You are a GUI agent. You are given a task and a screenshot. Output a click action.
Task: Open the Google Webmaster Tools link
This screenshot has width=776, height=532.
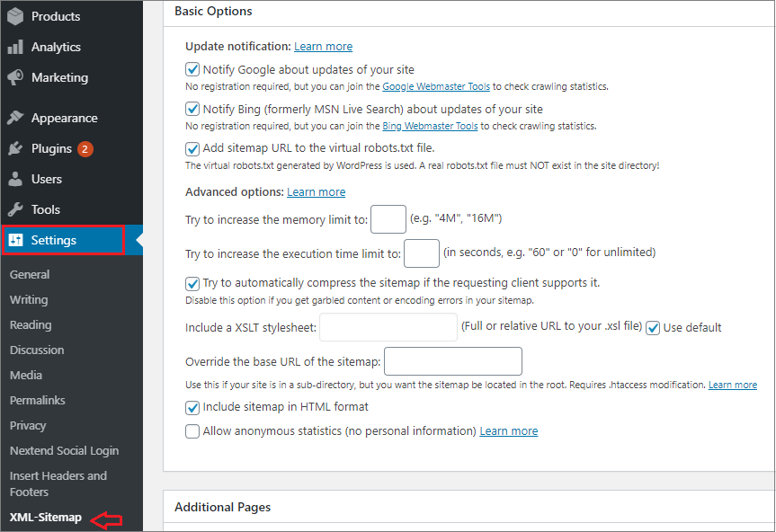[436, 86]
